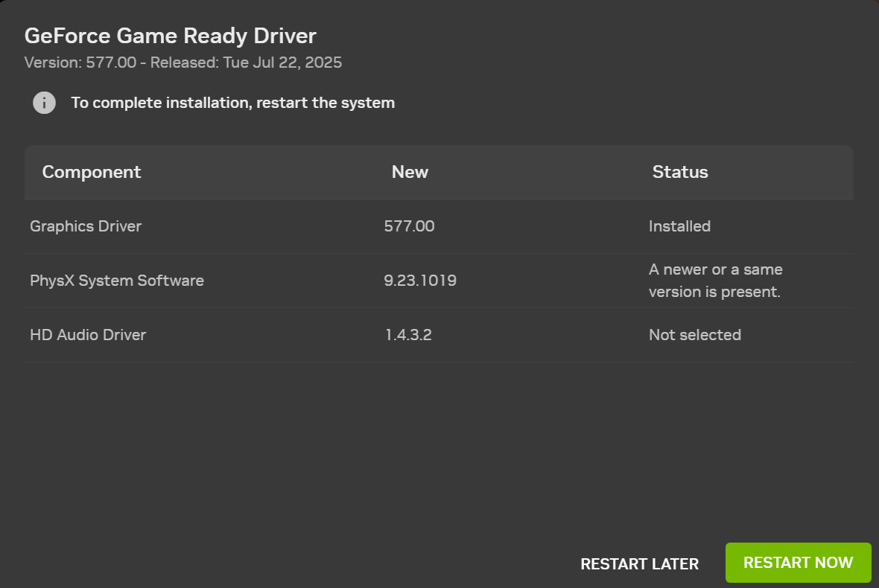Click Graphics Driver new version 577.00 cell
This screenshot has width=879, height=588.
[409, 226]
